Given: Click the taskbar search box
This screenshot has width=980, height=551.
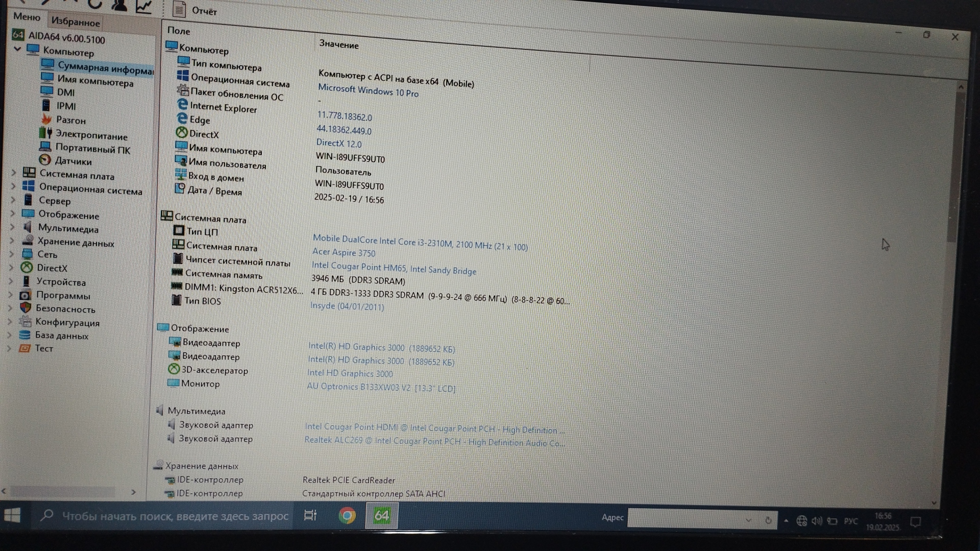Looking at the screenshot, I should (163, 516).
